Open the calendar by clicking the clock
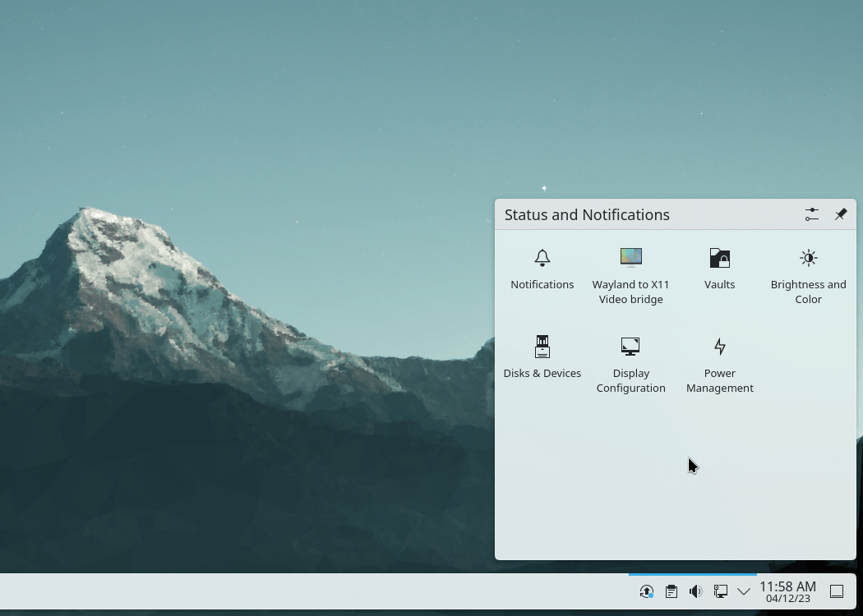Viewport: 863px width, 616px height. 787,586
